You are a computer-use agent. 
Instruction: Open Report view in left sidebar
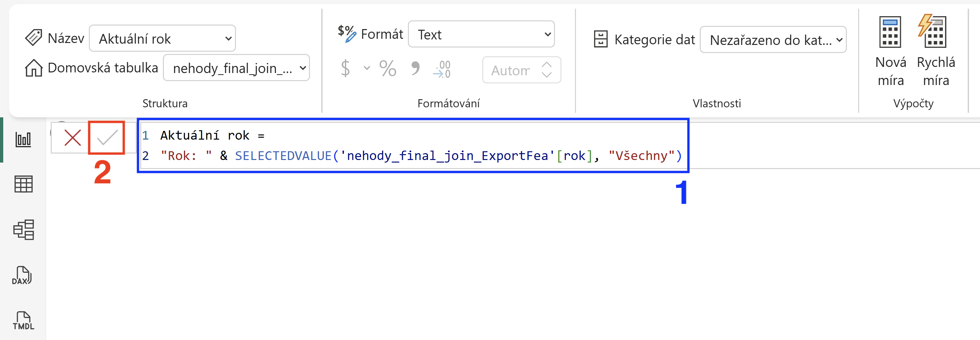(23, 140)
